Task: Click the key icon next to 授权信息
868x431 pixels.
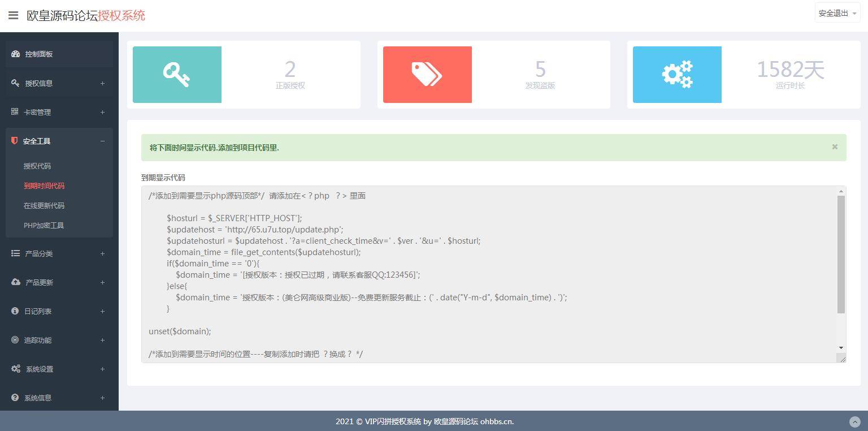Action: pos(15,83)
